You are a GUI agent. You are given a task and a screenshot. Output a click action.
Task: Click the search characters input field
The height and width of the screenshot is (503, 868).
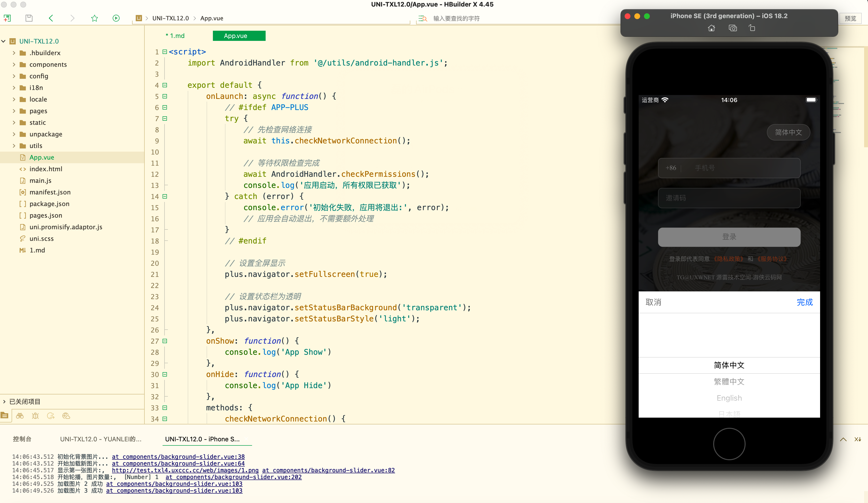pyautogui.click(x=482, y=19)
